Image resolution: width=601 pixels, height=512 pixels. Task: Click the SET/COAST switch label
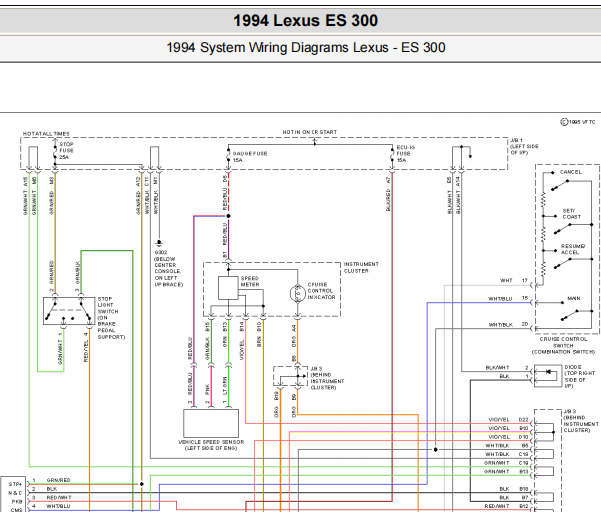click(571, 214)
